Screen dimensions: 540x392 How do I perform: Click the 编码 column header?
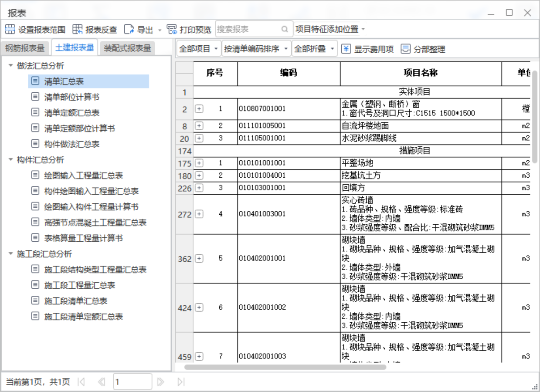pos(289,73)
